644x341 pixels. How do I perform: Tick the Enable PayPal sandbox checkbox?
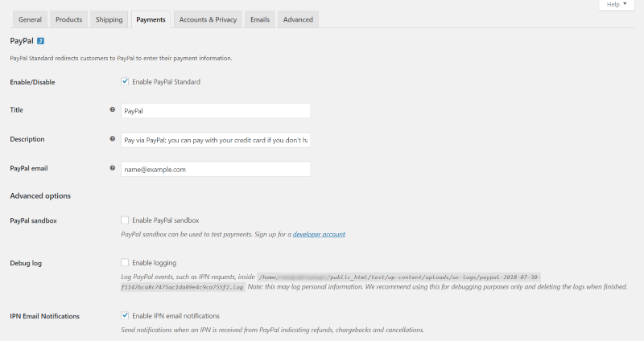point(125,220)
